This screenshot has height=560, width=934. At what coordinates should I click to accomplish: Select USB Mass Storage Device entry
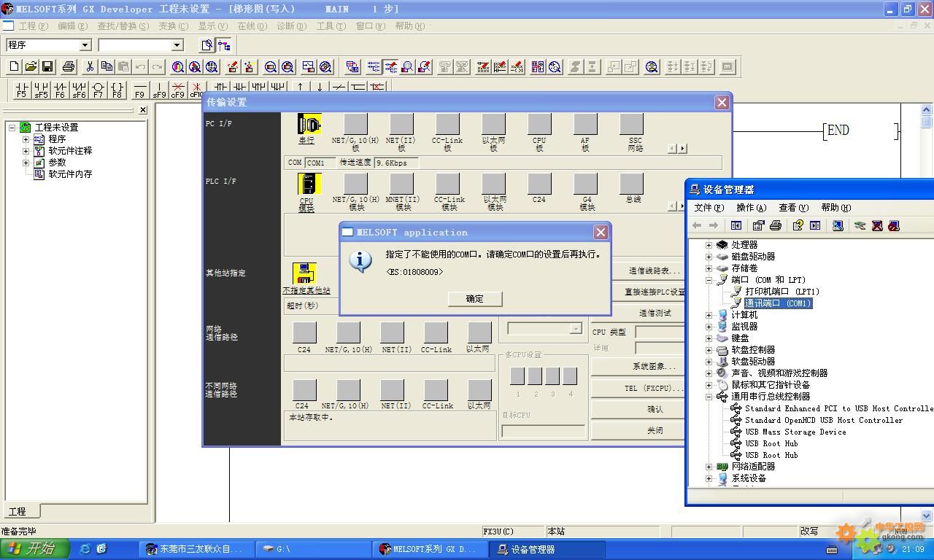click(x=795, y=432)
